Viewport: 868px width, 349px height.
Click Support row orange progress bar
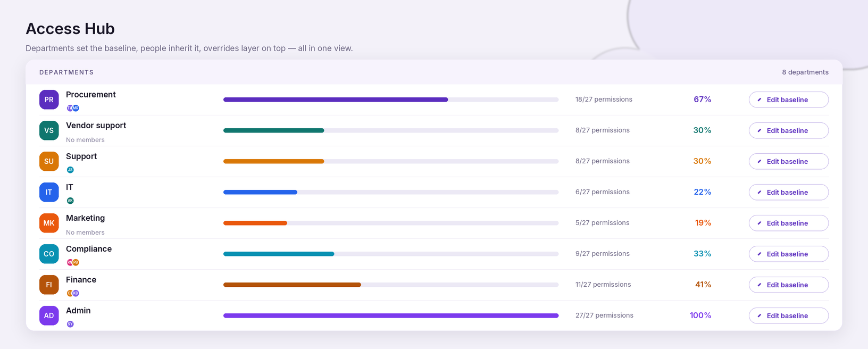pyautogui.click(x=391, y=161)
